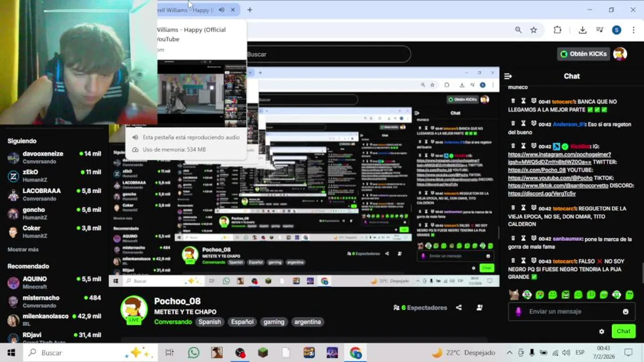Open the user avatar menu beside Obtén KICKs

[620, 54]
